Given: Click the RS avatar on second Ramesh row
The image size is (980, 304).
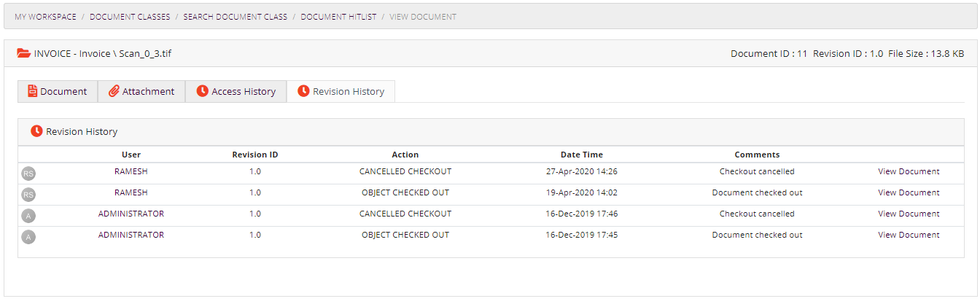Looking at the screenshot, I should point(29,195).
